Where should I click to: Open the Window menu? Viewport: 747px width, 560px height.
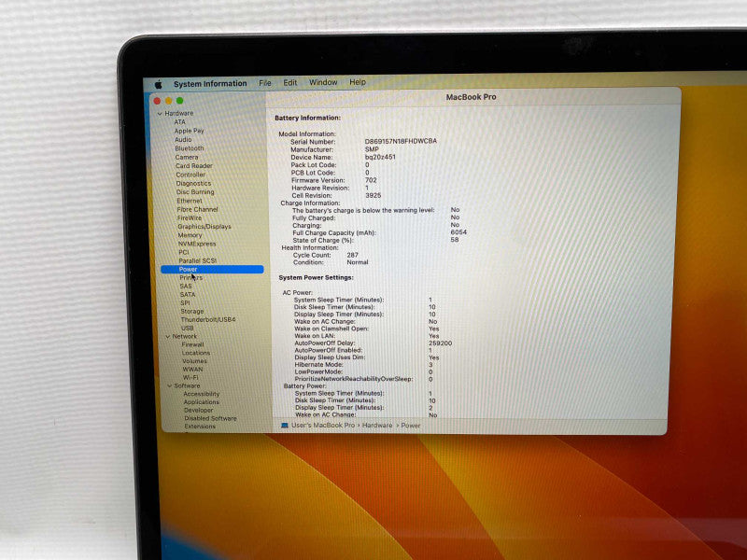(x=323, y=82)
